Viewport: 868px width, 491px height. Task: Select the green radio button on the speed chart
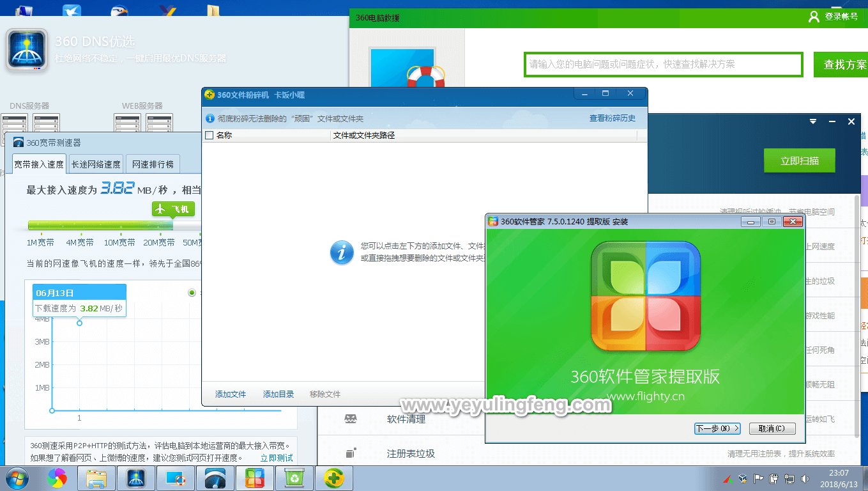192,292
